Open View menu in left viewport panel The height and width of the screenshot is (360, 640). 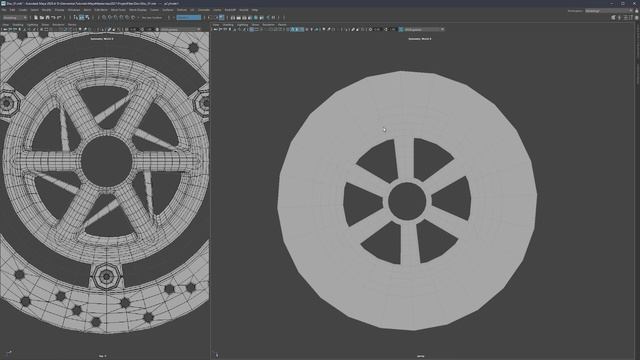(x=6, y=24)
